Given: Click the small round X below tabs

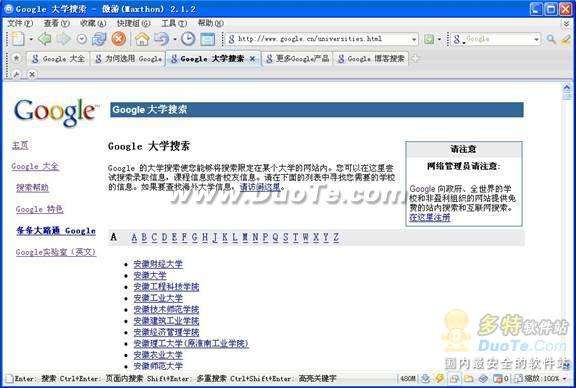Looking at the screenshot, I should 32,75.
